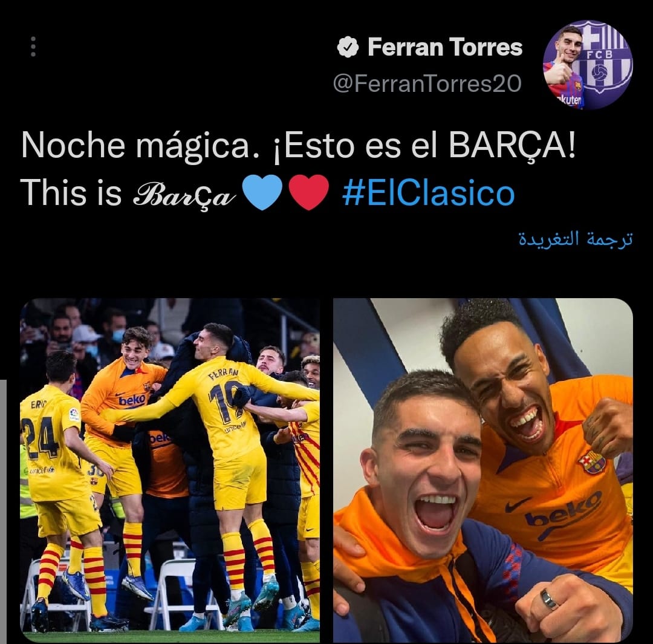Click the blue heart emoji
Screen dimensions: 653x644
click(262, 192)
